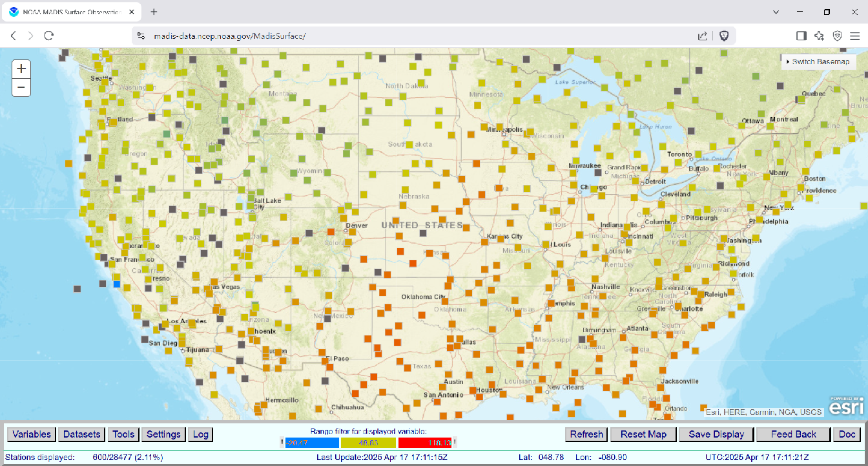
Task: Open Leo AI assistant icon
Action: pyautogui.click(x=819, y=36)
